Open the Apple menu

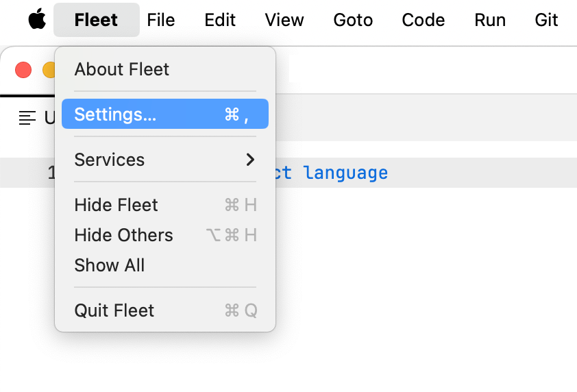37,20
